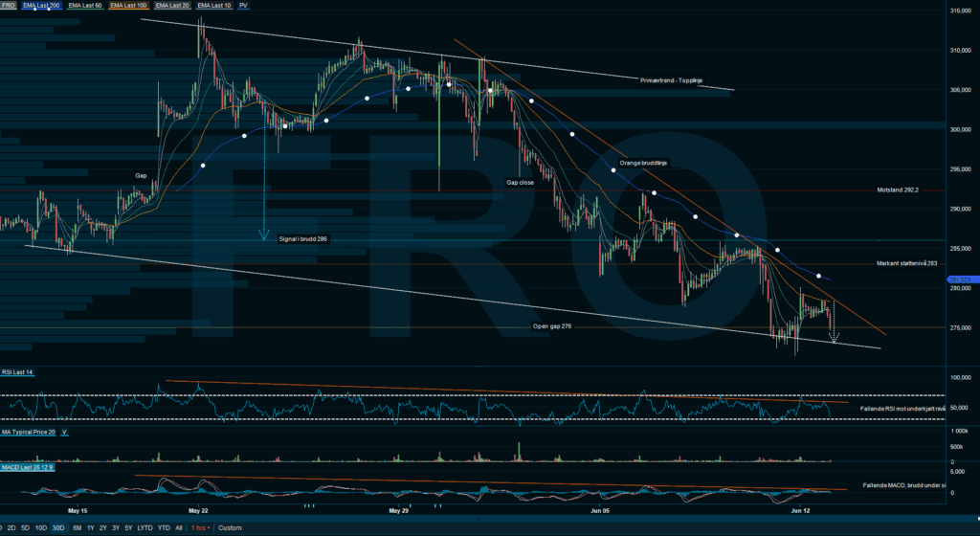Set range to 5D
Screen dimensions: 980x536
click(25, 528)
